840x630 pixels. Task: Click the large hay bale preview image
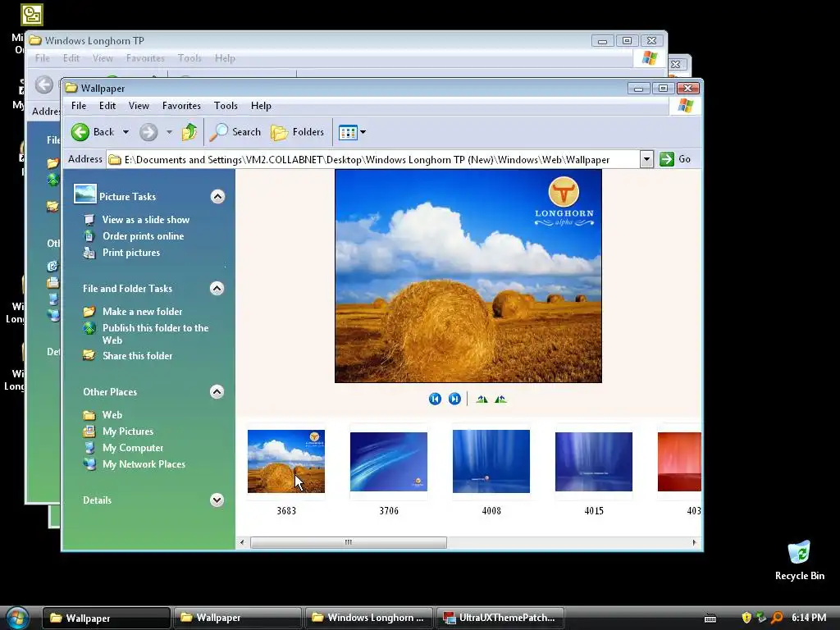coord(468,276)
